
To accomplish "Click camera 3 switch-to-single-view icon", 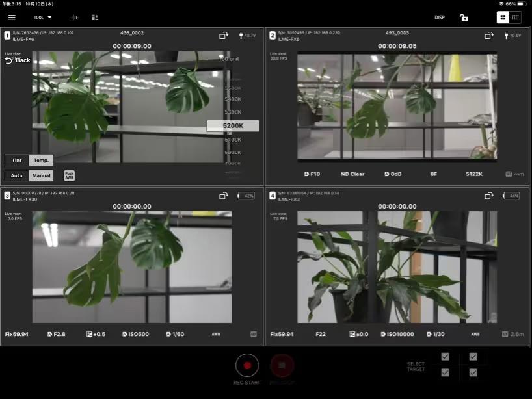I will pos(223,196).
